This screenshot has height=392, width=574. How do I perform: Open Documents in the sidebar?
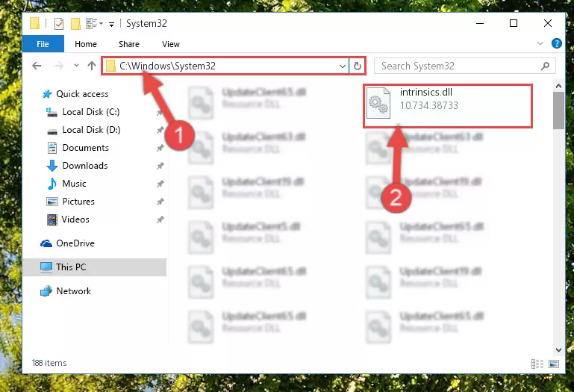(x=86, y=148)
